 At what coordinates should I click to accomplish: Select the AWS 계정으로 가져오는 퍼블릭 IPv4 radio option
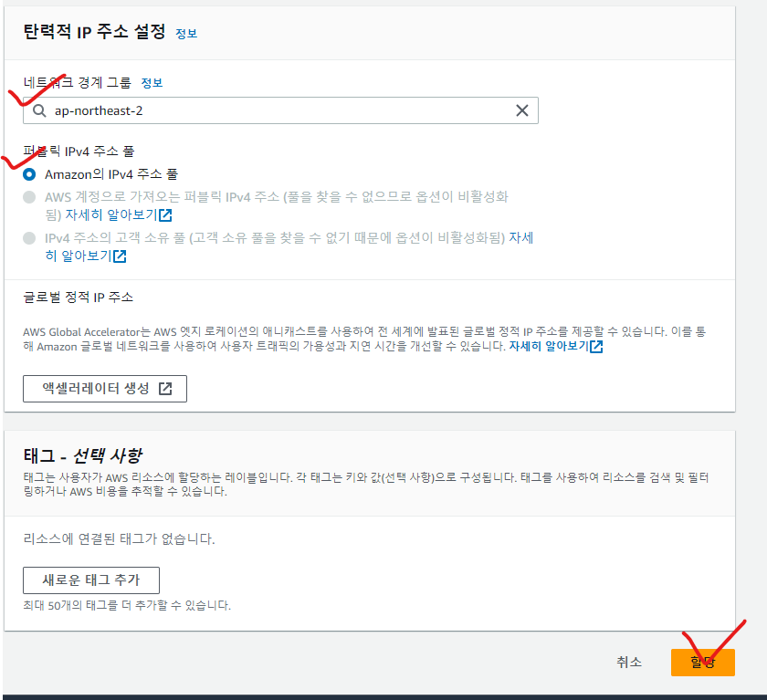coord(29,197)
